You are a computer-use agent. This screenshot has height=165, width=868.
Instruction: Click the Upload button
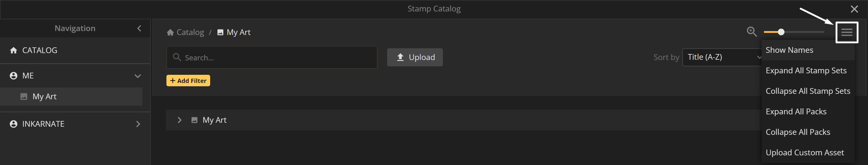pyautogui.click(x=415, y=57)
